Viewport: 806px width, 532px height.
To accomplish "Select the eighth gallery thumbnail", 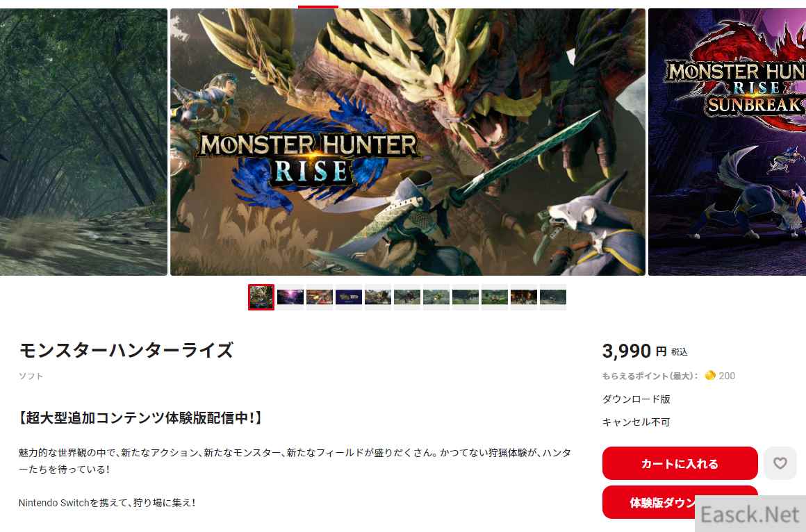I will pos(466,297).
